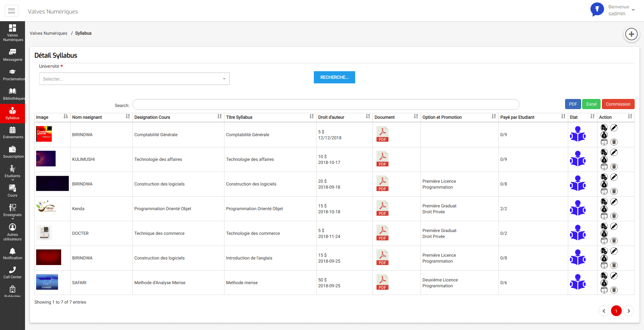Go to Messagerie in the sidebar
The width and height of the screenshot is (644, 330).
[13, 55]
